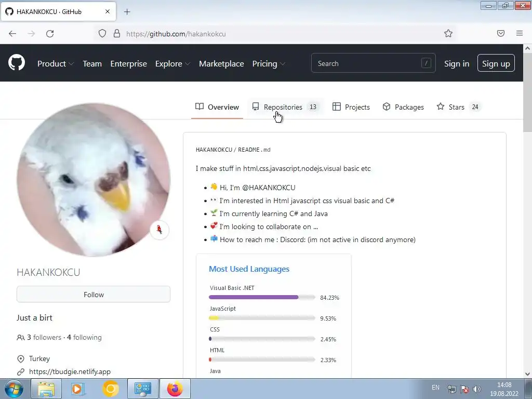Open the Enterprise page link
The image size is (532, 399).
(x=129, y=63)
